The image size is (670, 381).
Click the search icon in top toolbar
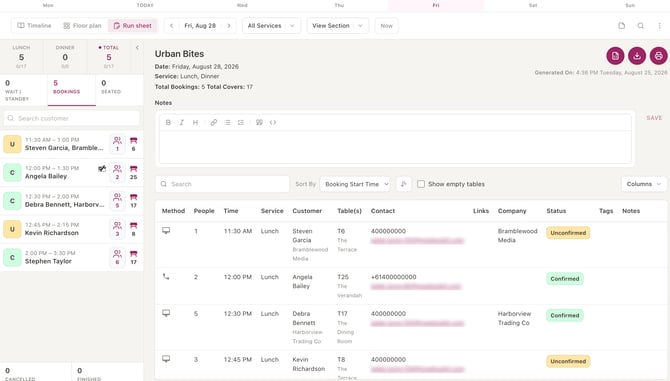pyautogui.click(x=641, y=26)
